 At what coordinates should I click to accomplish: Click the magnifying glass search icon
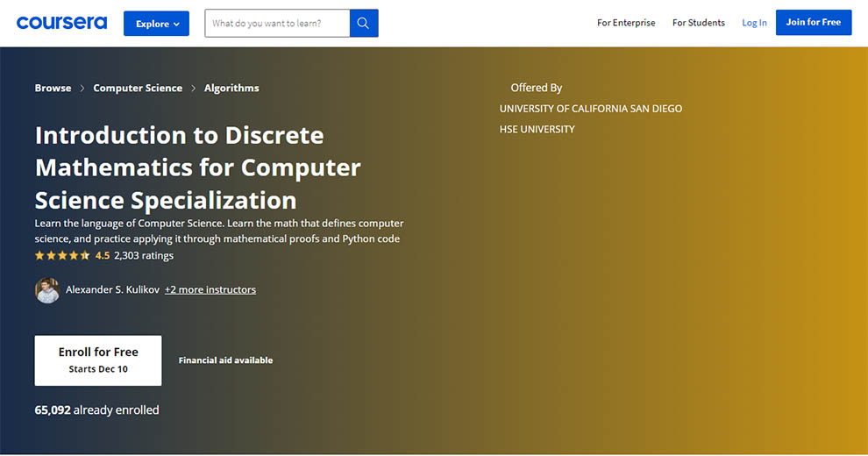click(364, 24)
